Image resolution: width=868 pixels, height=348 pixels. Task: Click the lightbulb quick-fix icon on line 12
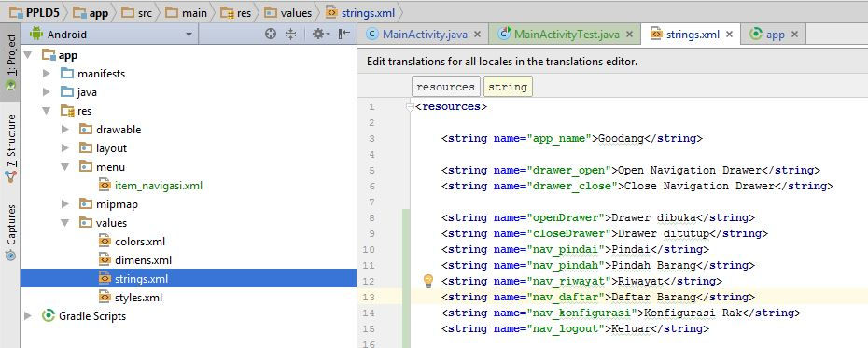tap(427, 281)
